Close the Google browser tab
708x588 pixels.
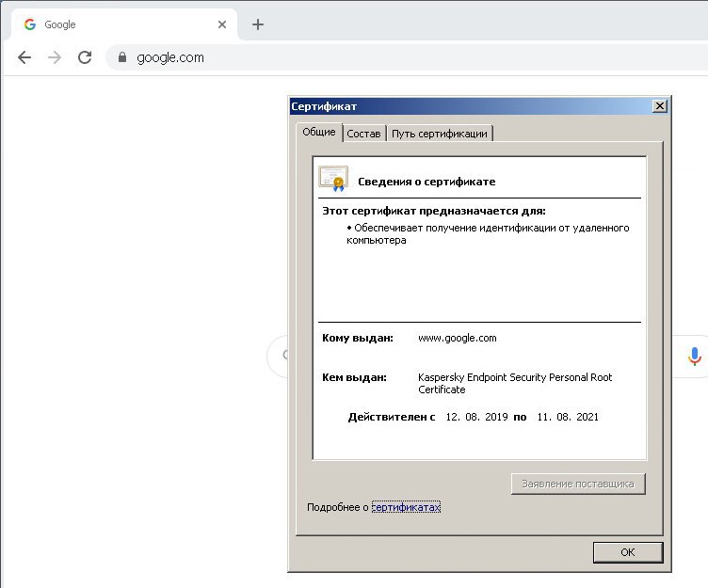222,24
